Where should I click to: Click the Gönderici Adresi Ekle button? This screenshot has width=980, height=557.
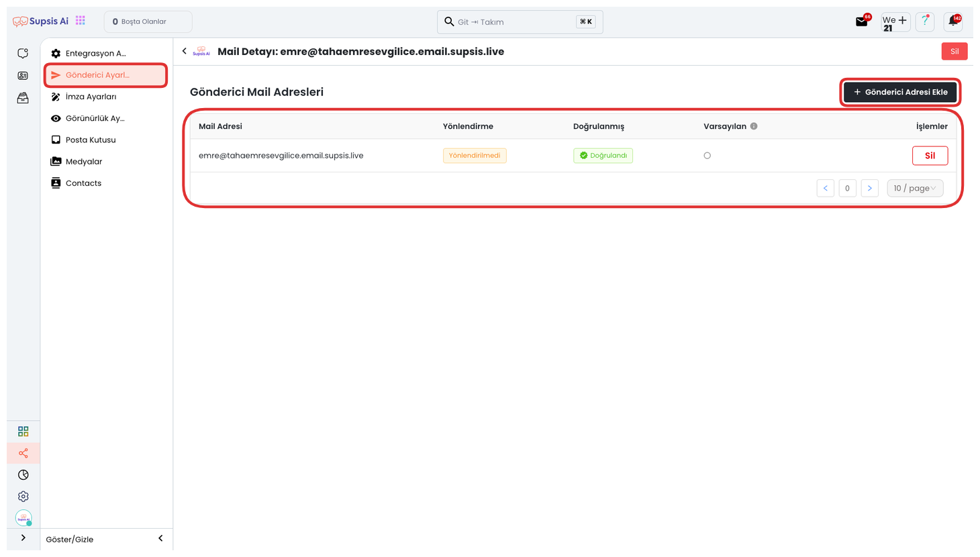click(x=899, y=92)
